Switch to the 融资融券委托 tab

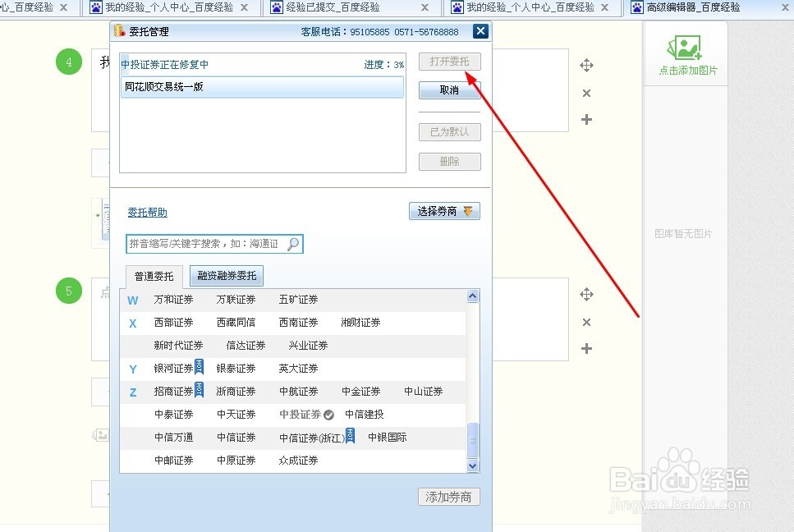click(x=227, y=276)
